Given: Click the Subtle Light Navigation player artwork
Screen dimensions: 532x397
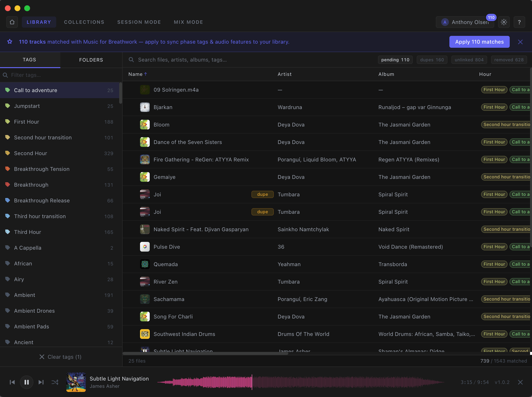Looking at the screenshot, I should coord(76,382).
